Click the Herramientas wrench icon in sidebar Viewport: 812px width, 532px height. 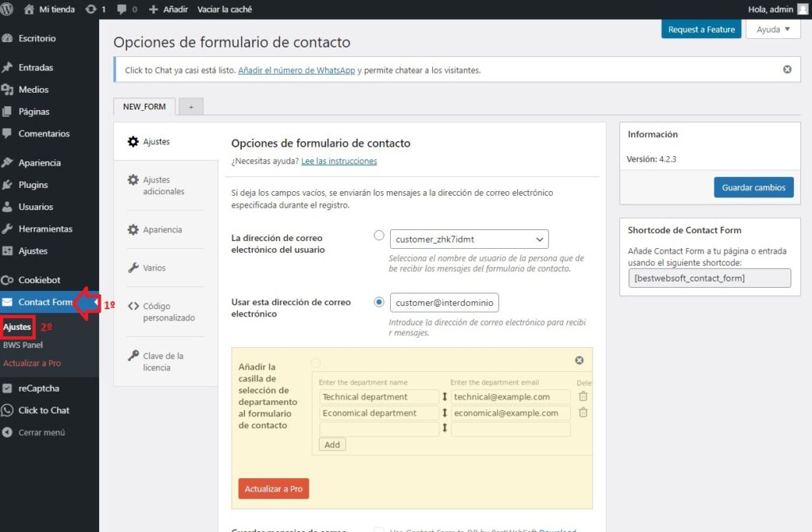click(7, 228)
